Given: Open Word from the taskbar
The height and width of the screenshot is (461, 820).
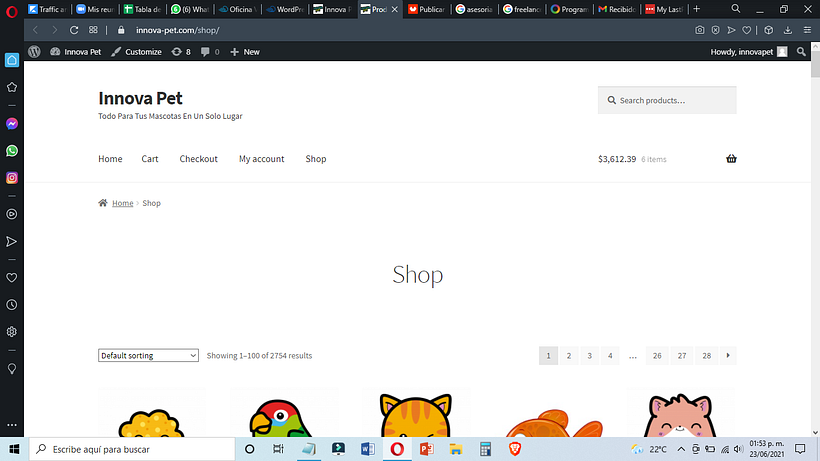Looking at the screenshot, I should (368, 449).
